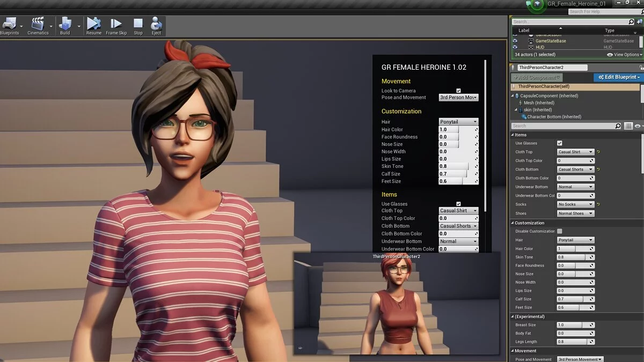Toggle Look to Camera in overlay menu
The height and width of the screenshot is (362, 644).
click(458, 91)
